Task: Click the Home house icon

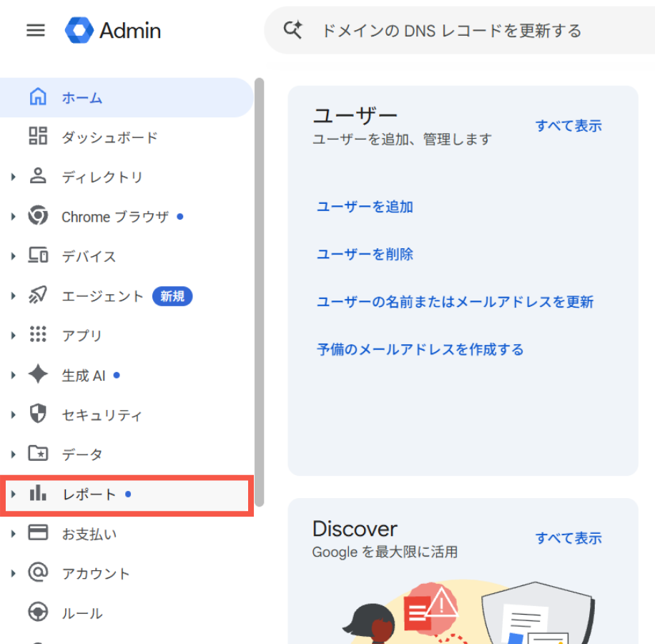Action: coord(38,97)
